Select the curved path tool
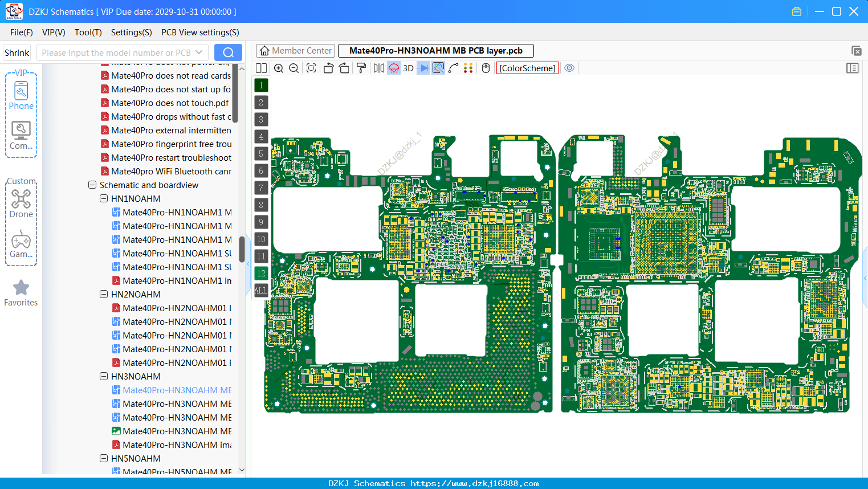Viewport: 868px width, 489px height. pyautogui.click(x=453, y=68)
